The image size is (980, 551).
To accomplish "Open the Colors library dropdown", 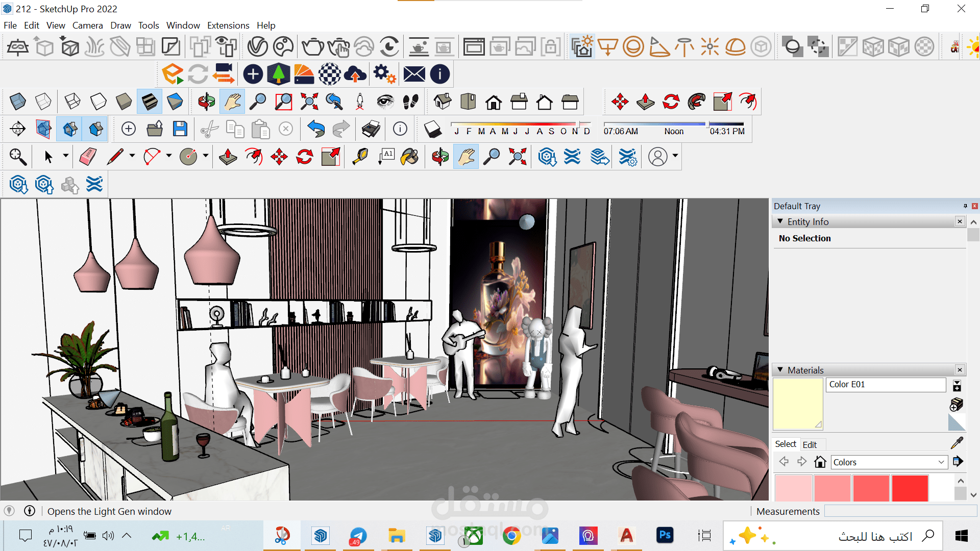I will click(889, 462).
